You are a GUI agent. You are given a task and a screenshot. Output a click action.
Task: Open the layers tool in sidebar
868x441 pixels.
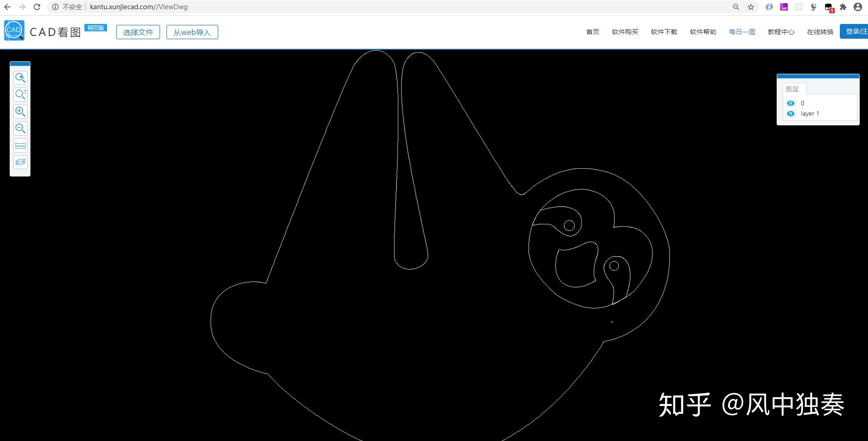pyautogui.click(x=20, y=162)
